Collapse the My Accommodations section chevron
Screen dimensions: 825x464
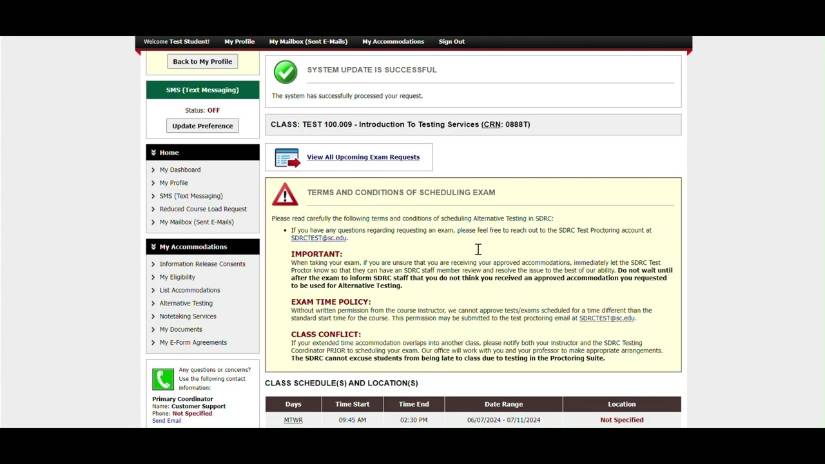(153, 247)
